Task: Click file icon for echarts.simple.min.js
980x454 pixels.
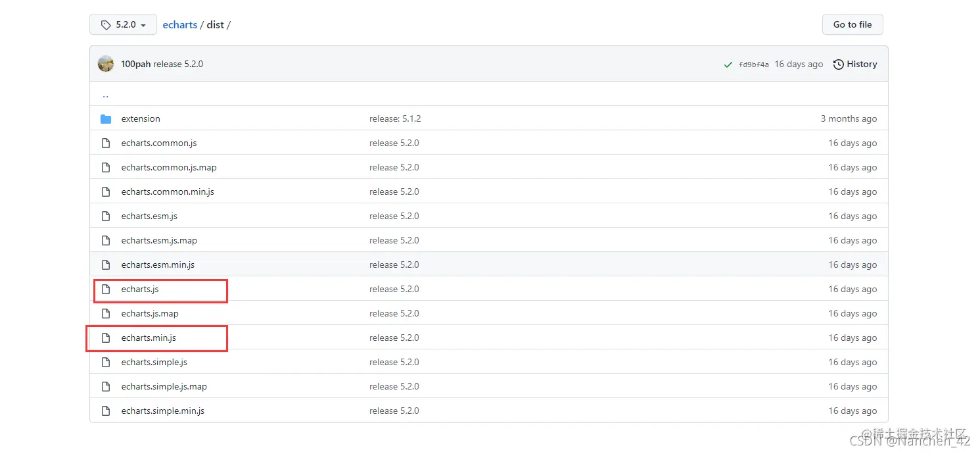Action: pyautogui.click(x=106, y=411)
